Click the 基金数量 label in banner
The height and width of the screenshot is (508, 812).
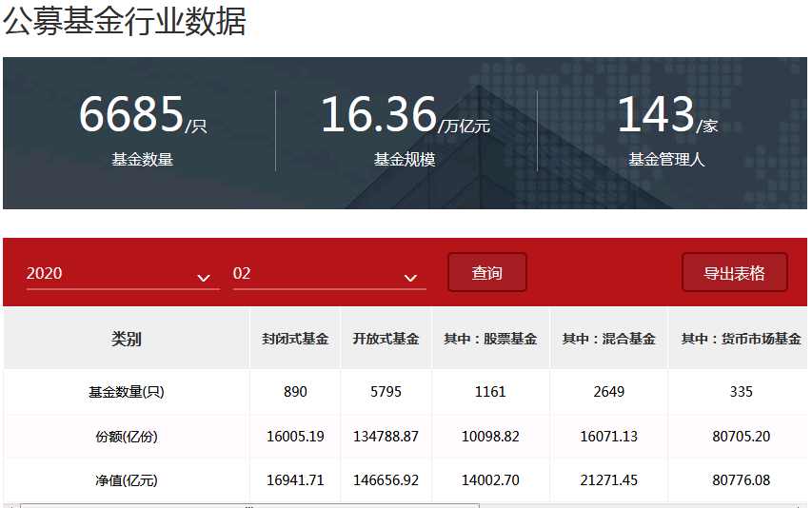click(143, 159)
